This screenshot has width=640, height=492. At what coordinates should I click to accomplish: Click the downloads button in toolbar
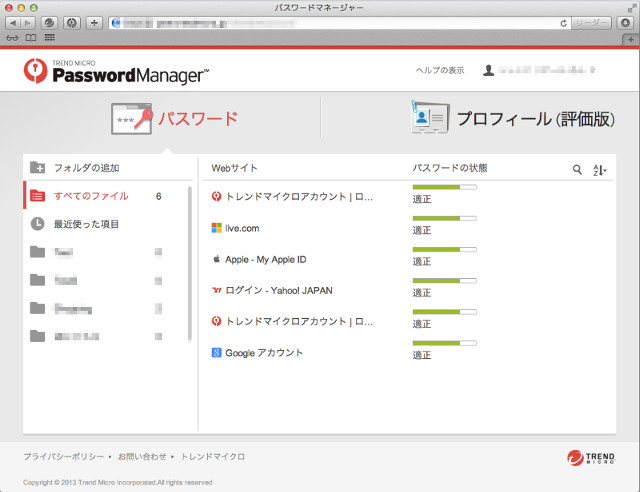pos(625,23)
